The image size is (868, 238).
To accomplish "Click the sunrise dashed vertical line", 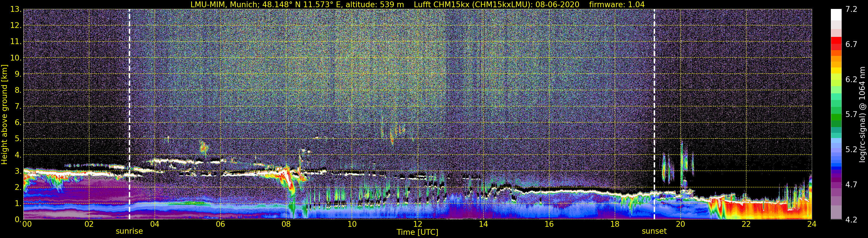I will point(129,114).
